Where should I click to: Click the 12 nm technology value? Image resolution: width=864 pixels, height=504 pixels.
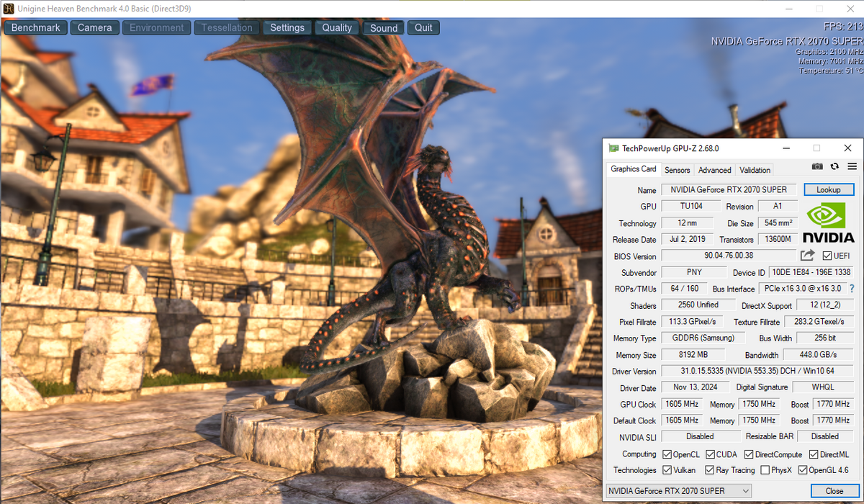(x=687, y=222)
